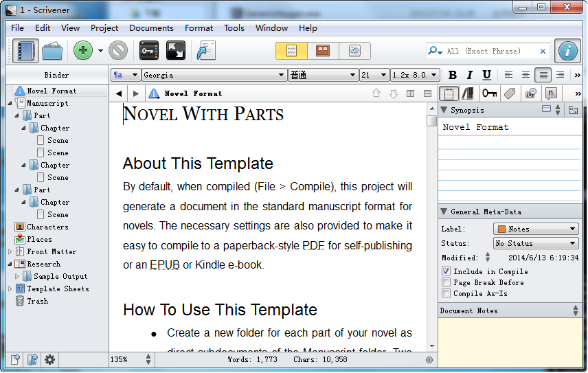Viewport: 588px width, 373px height.
Task: Switch to outliner view mode
Action: click(x=354, y=51)
